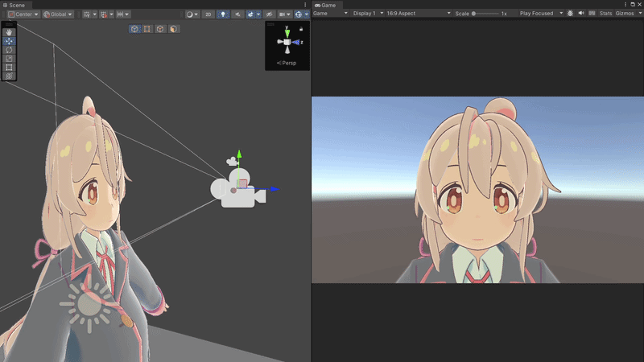This screenshot has width=644, height=362.
Task: Toggle shortcuts keyboard icon in Game view
Action: click(x=592, y=13)
